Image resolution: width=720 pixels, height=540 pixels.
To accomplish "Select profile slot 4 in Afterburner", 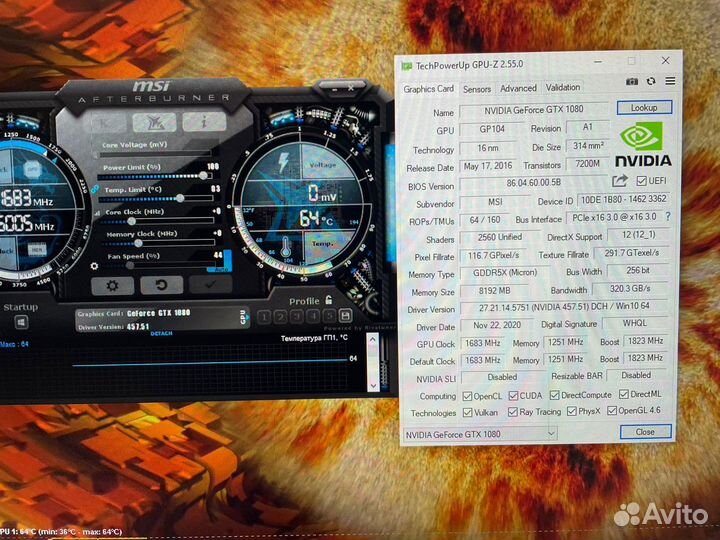I will pos(313,316).
